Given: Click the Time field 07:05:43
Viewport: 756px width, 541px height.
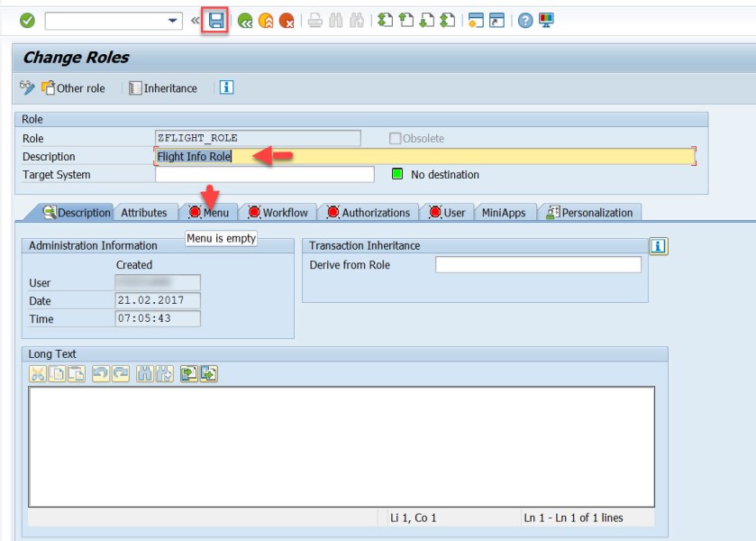Looking at the screenshot, I should click(x=158, y=318).
